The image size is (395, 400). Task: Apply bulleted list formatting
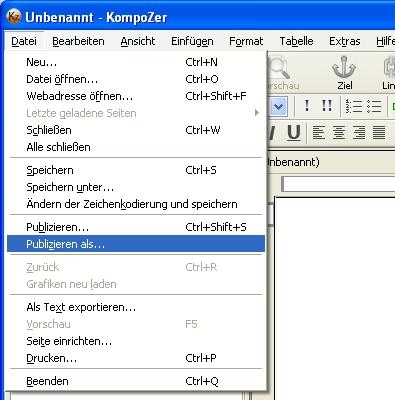click(x=374, y=106)
